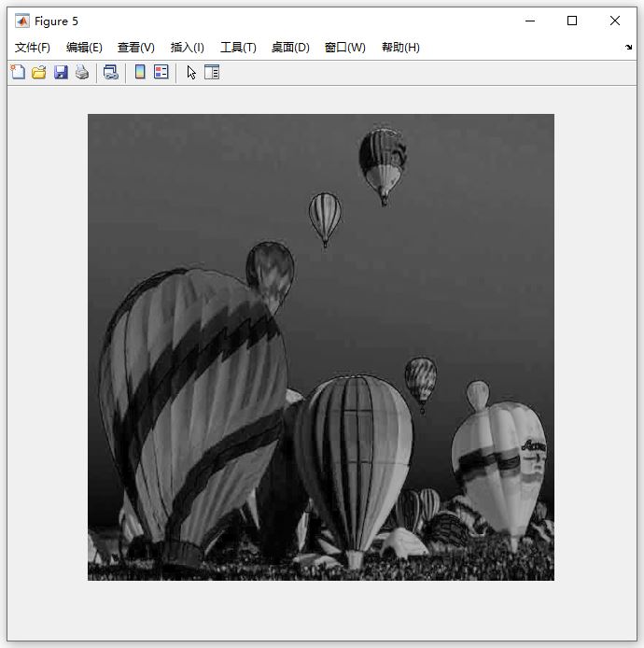Dock the figure using the corner arrow

click(628, 47)
